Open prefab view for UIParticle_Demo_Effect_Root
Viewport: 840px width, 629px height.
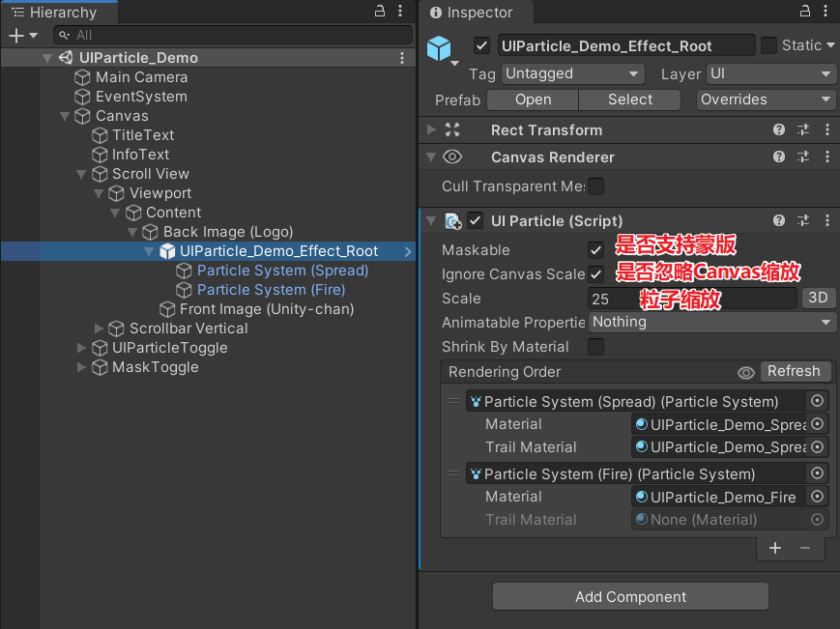(408, 251)
